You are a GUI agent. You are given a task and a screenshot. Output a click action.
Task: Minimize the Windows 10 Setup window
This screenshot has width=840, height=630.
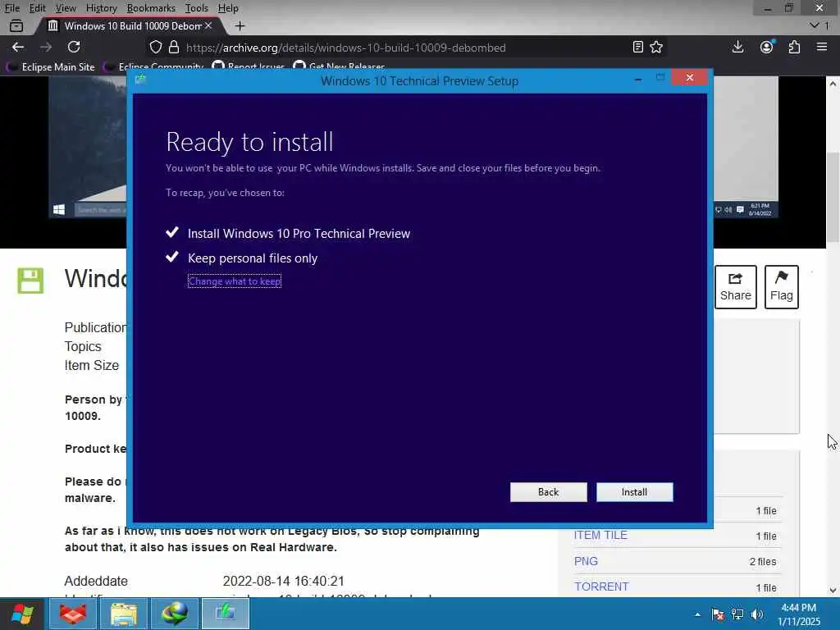pos(638,78)
